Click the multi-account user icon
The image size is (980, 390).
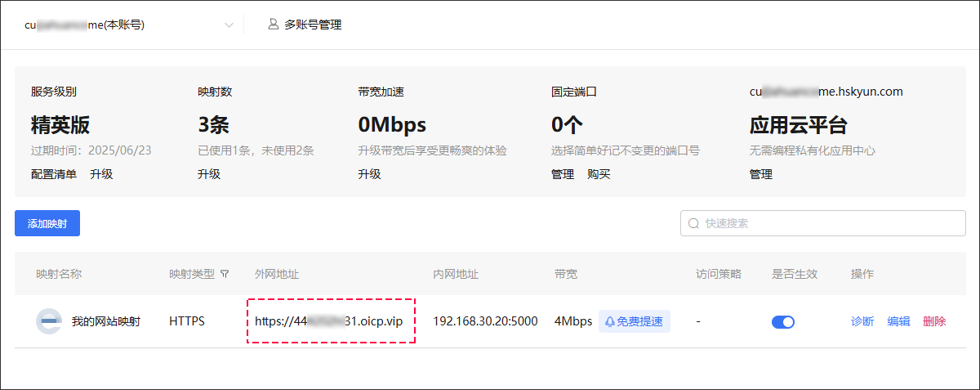click(x=274, y=25)
